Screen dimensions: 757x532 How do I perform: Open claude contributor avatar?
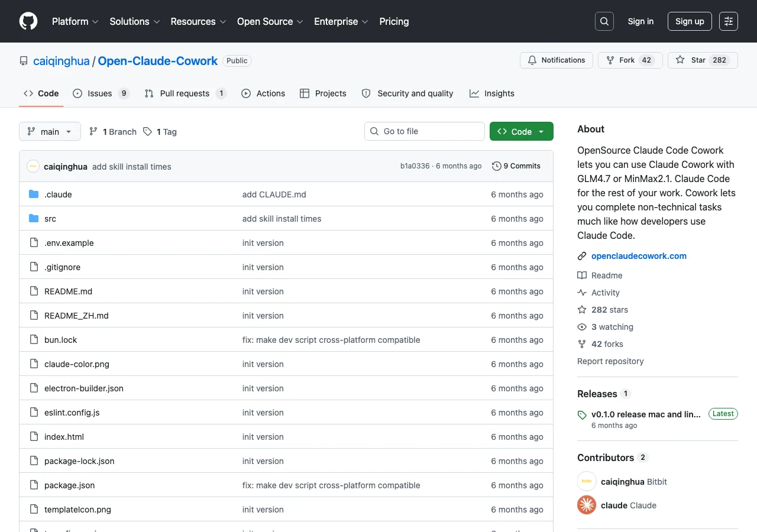pyautogui.click(x=587, y=505)
